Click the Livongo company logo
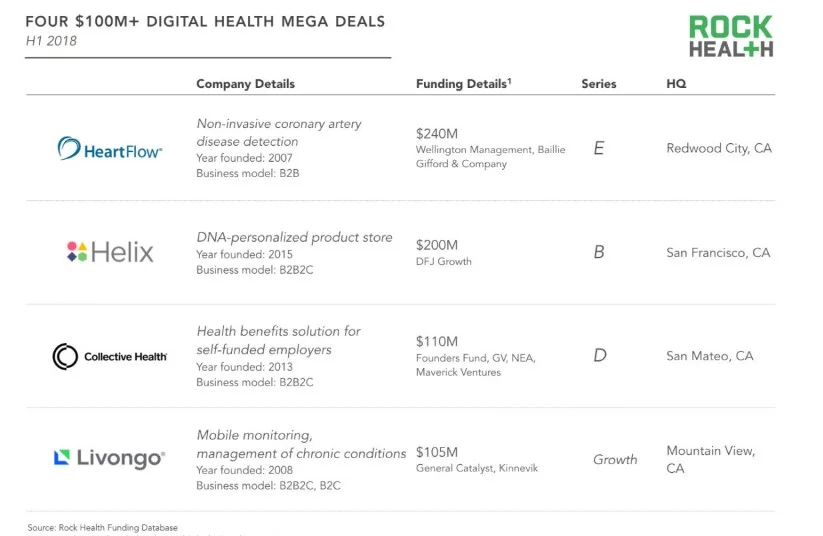 coord(110,459)
